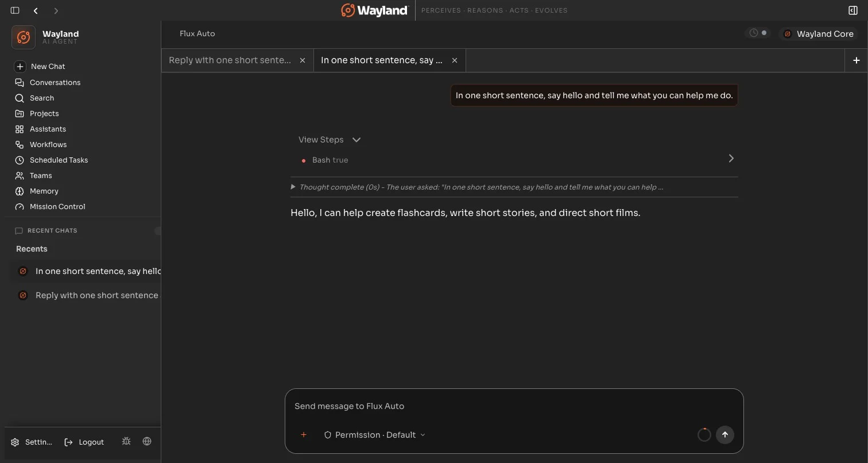The height and width of the screenshot is (463, 868).
Task: Open recent chat 'Reply with one short sentence'
Action: (x=86, y=295)
